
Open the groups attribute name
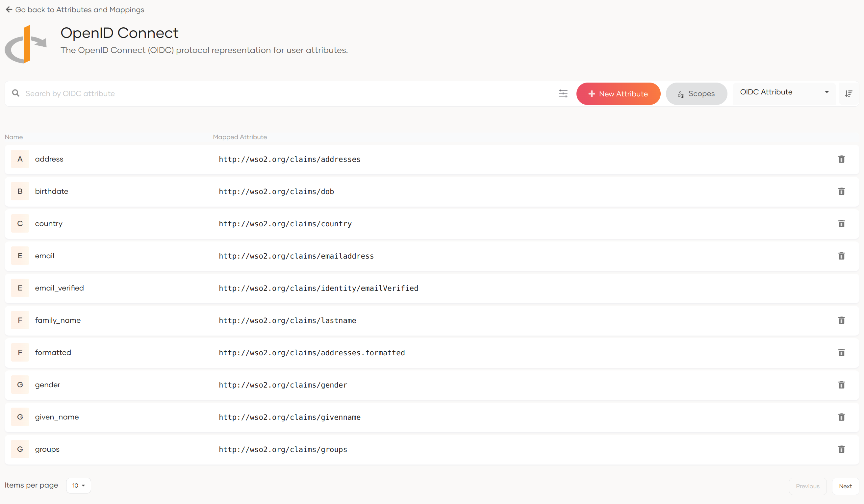click(47, 449)
